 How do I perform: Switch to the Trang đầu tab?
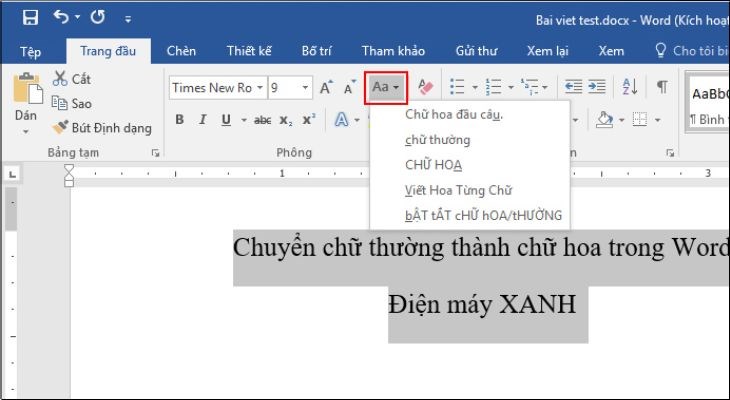click(108, 51)
